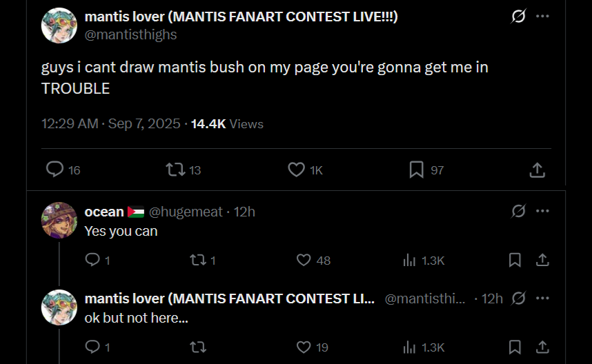Open more options on "ok but not here..." reply
This screenshot has width=592, height=364.
click(542, 298)
